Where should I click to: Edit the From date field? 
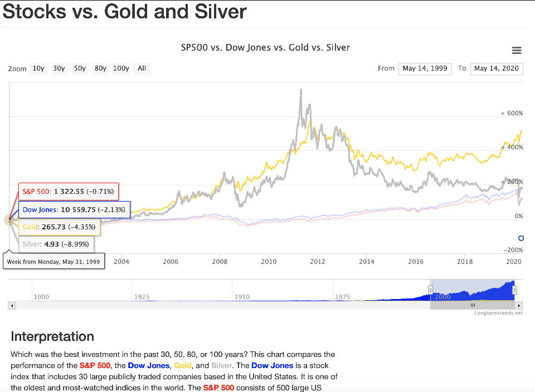[425, 68]
